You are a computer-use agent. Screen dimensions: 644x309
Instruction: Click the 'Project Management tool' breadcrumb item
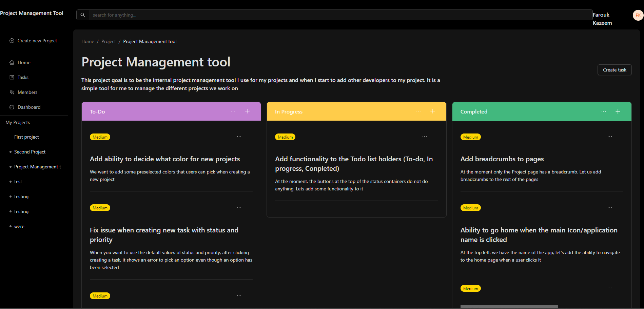(150, 41)
